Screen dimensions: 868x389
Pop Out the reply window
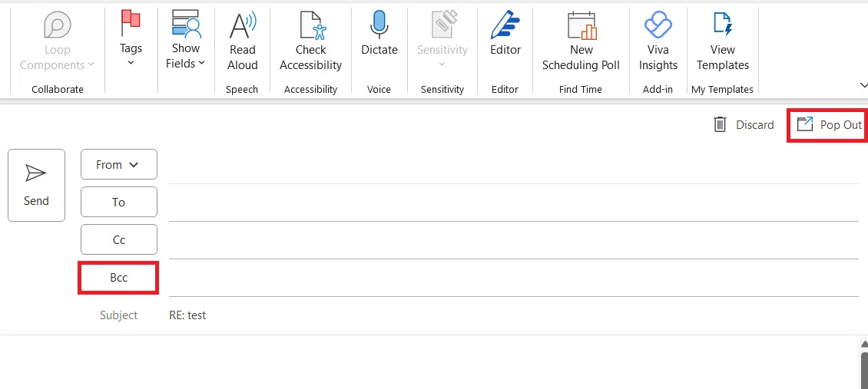829,125
